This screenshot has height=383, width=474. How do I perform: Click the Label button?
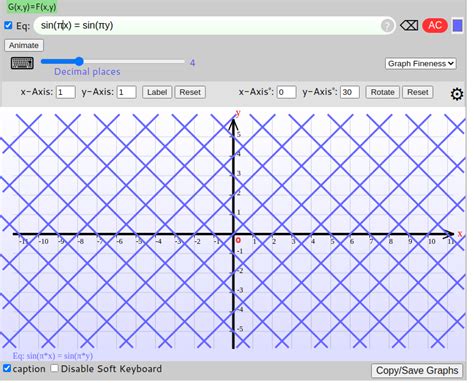pyautogui.click(x=157, y=92)
